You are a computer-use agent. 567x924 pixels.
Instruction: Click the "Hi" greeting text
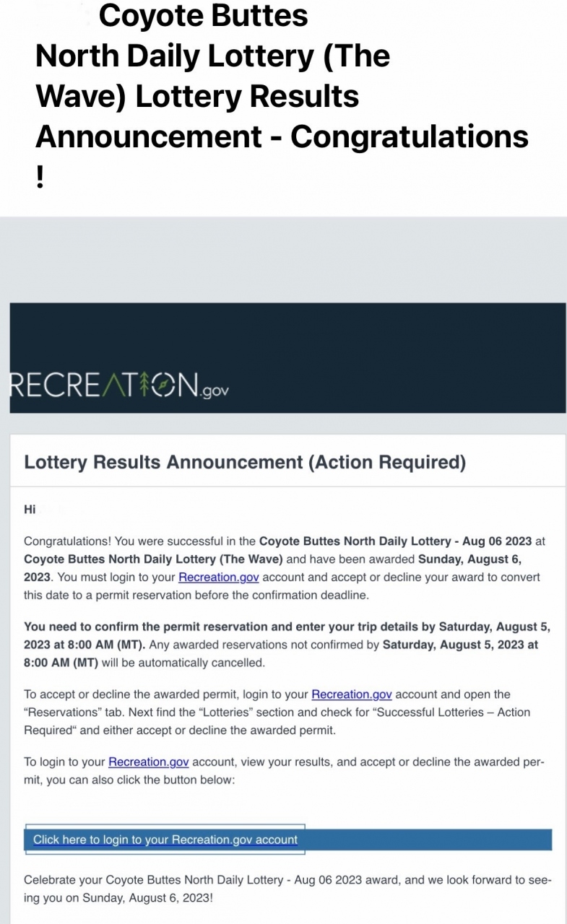click(x=30, y=510)
